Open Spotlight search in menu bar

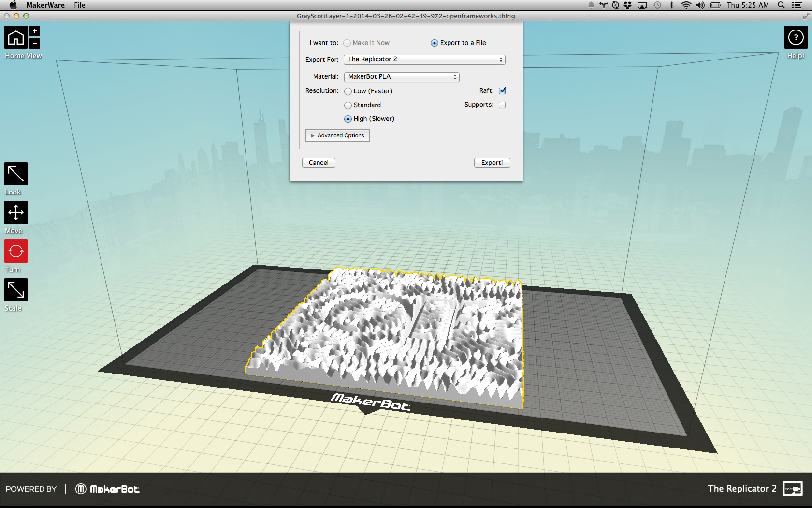(x=781, y=5)
